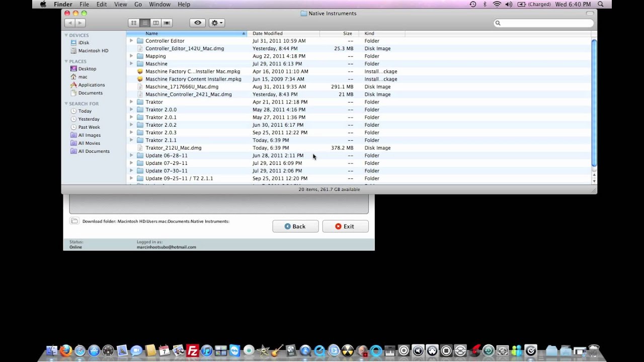This screenshot has height=362, width=644.
Task: Click the Quick Look eye button
Action: coord(198,23)
